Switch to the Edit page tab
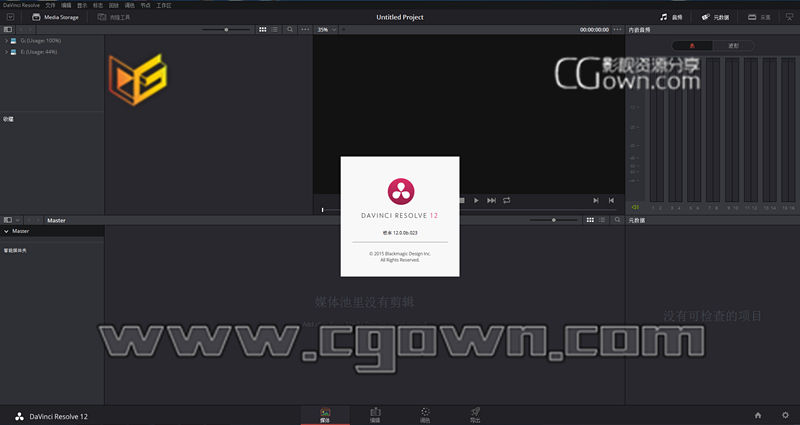This screenshot has width=800, height=425. [x=375, y=415]
